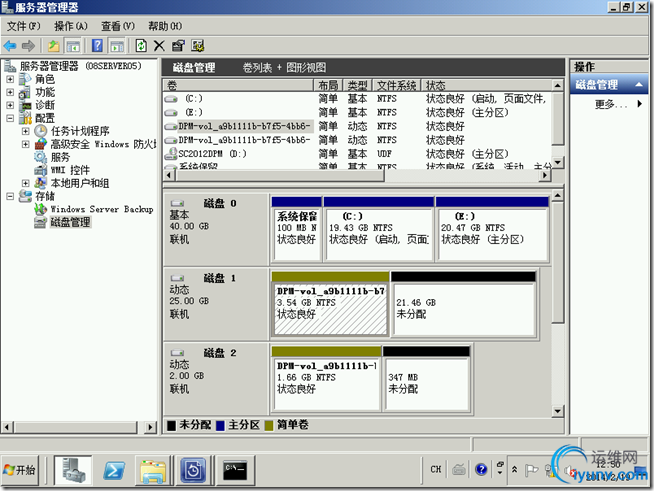Screen dimensions: 654x491
Task: Sort by 布局 column header
Action: 328,85
